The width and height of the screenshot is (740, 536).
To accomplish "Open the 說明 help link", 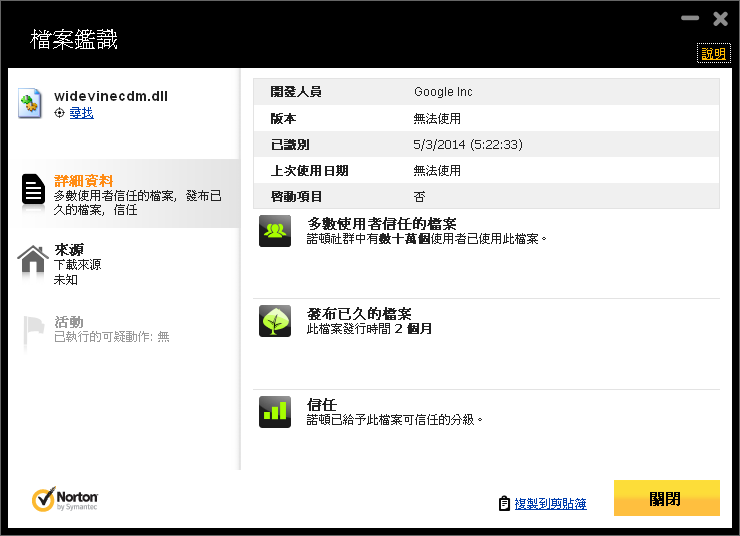I will [x=714, y=53].
